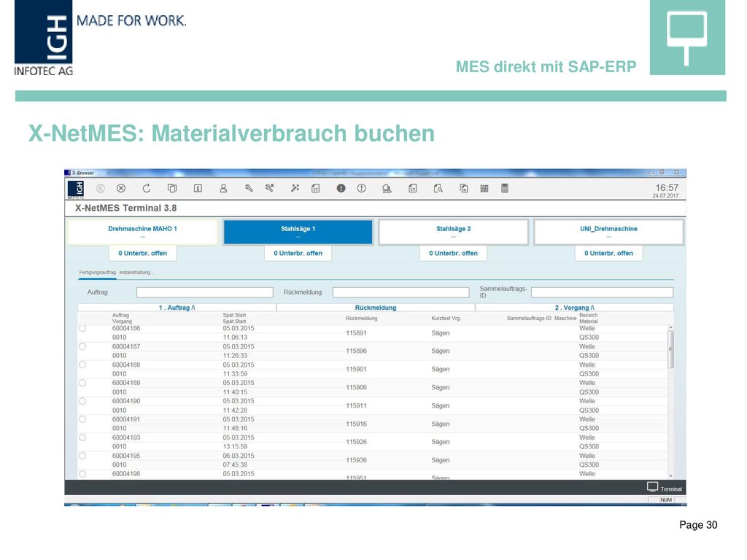747x560 pixels.
Task: Click the scrollbar up arrow of order list
Action: [x=671, y=327]
